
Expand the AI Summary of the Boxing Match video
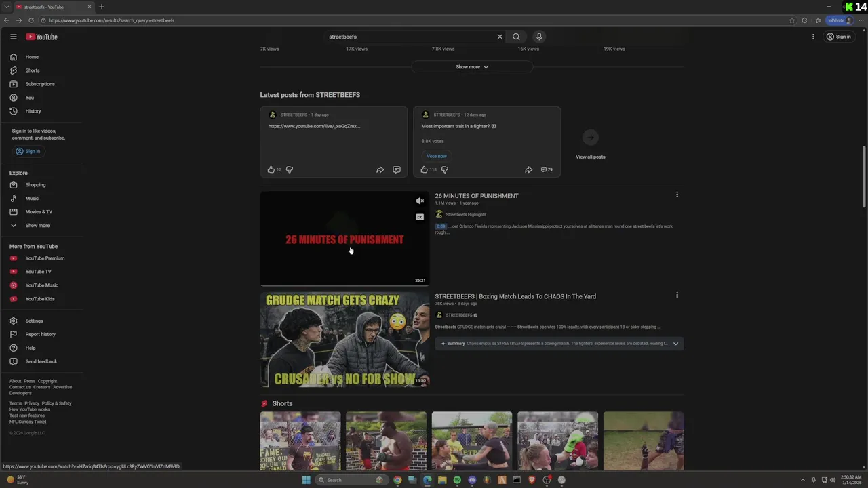pos(559,344)
